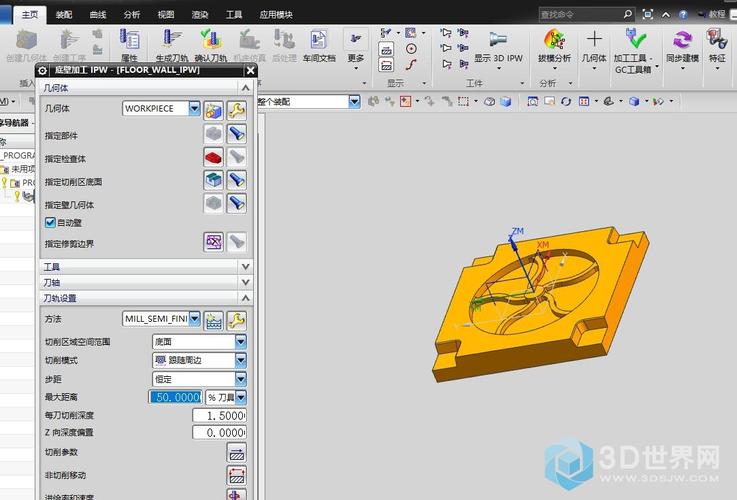Expand the 工具 section

point(246,267)
